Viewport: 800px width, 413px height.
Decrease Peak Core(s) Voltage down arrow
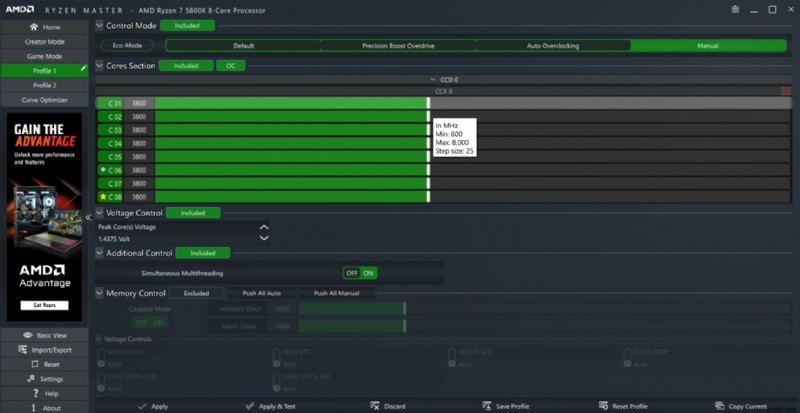264,238
